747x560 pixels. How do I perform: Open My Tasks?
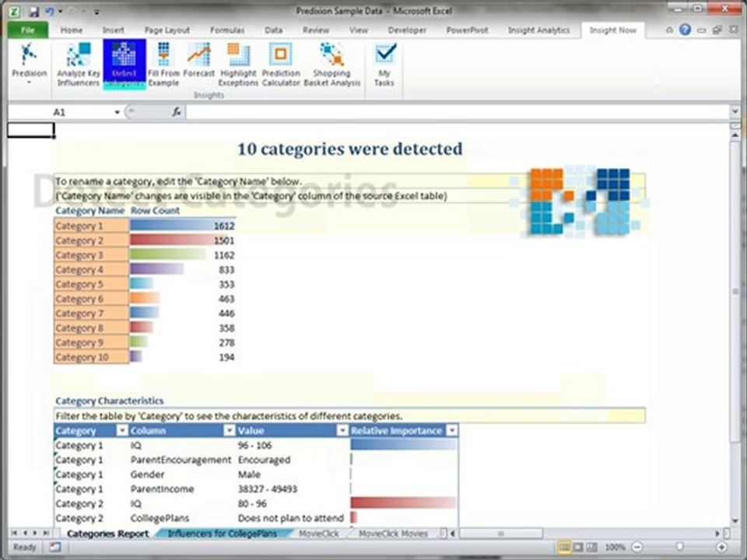pyautogui.click(x=384, y=65)
